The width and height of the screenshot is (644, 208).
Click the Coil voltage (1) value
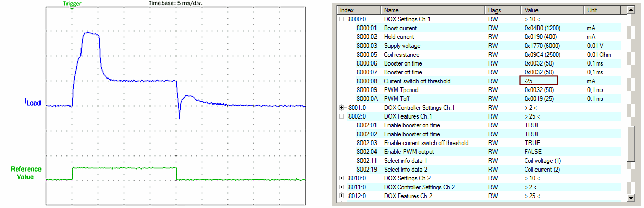[x=543, y=161]
